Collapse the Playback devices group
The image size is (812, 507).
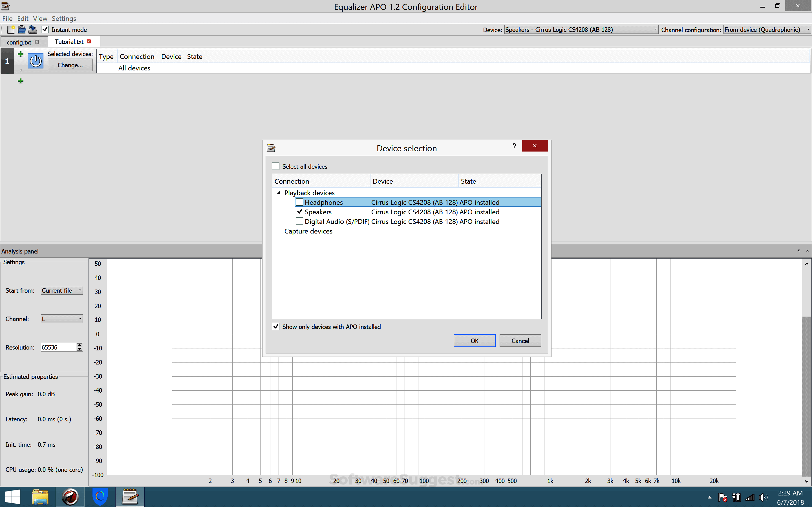(279, 193)
